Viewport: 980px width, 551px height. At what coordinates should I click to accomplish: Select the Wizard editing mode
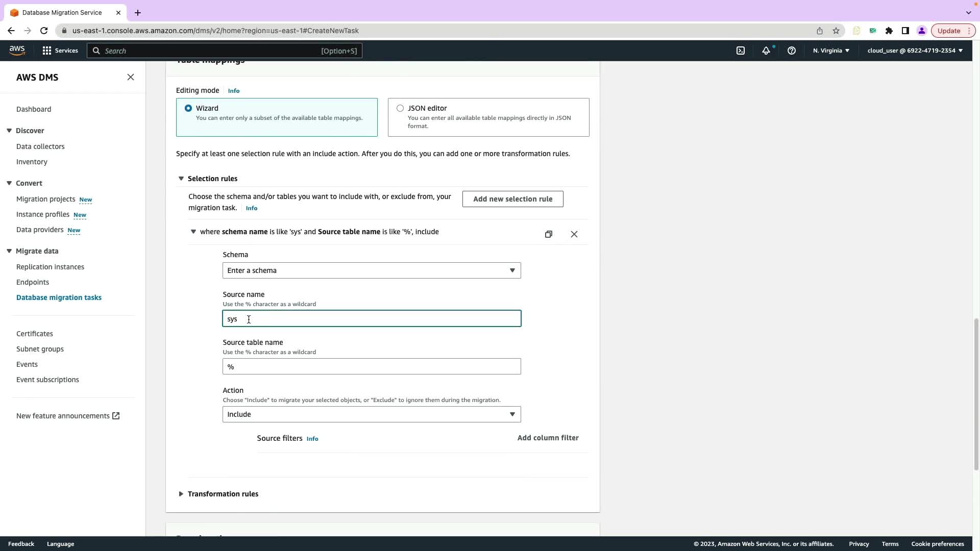click(189, 108)
